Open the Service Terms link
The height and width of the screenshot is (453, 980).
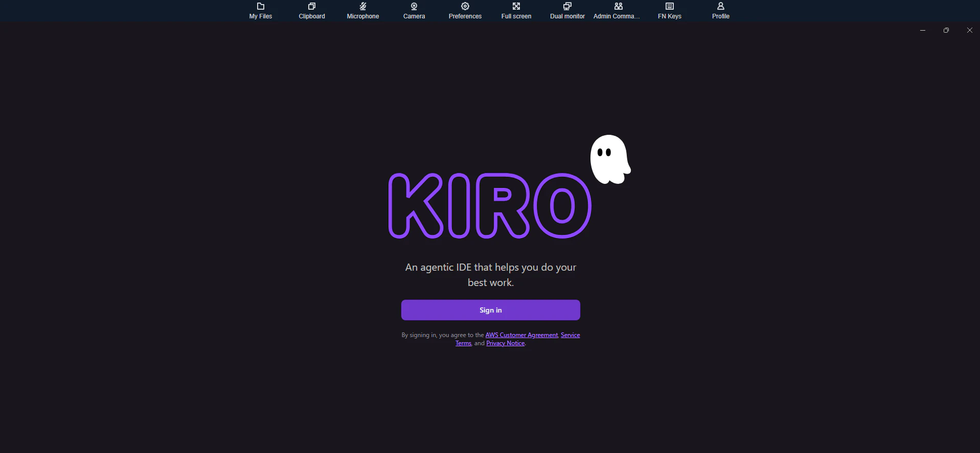pos(571,335)
